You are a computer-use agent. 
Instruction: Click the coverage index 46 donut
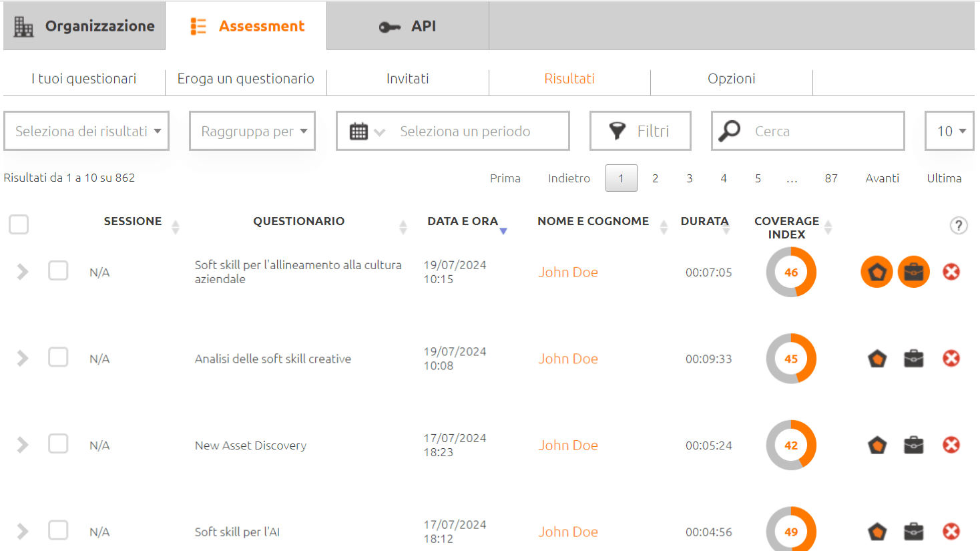point(791,272)
